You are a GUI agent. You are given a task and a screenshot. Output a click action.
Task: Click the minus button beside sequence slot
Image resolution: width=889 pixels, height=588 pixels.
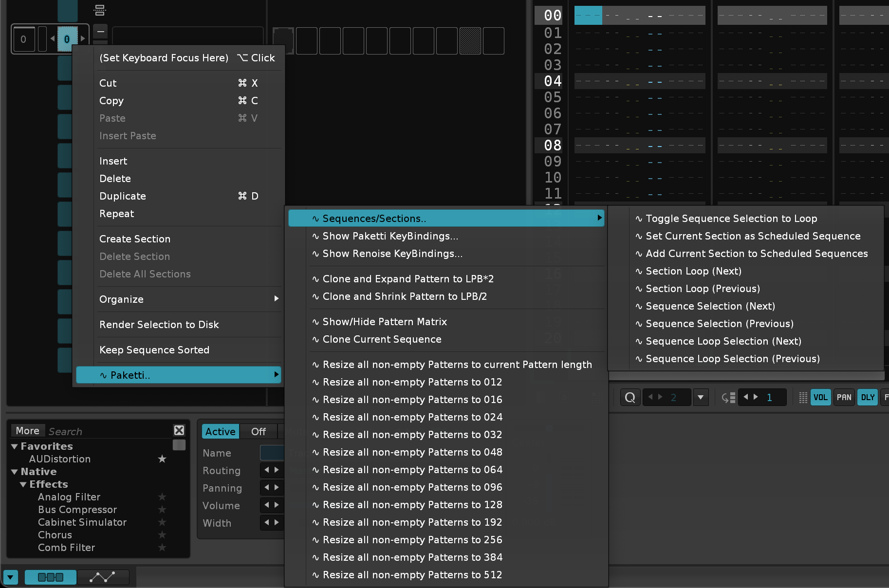pos(100,32)
